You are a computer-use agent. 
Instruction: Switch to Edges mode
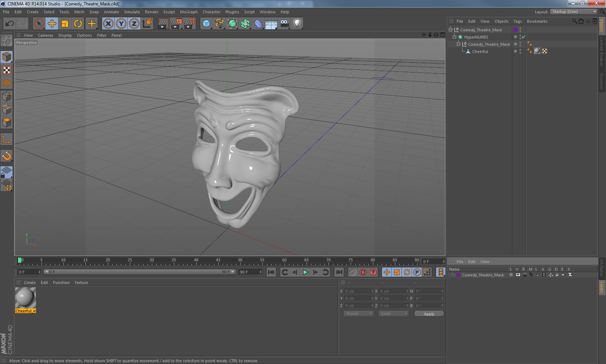coord(6,109)
